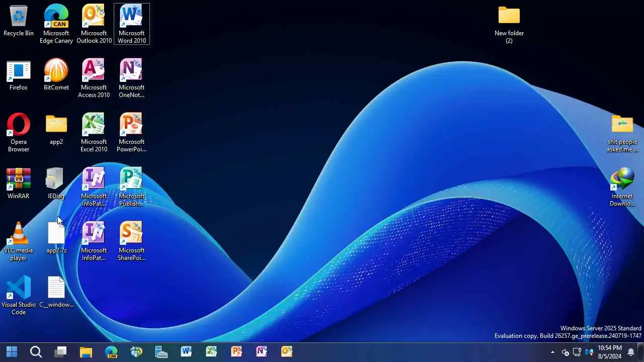This screenshot has height=362, width=644.
Task: Select the Microsoft Outlook 2010 desktop shortcut
Action: (x=94, y=24)
